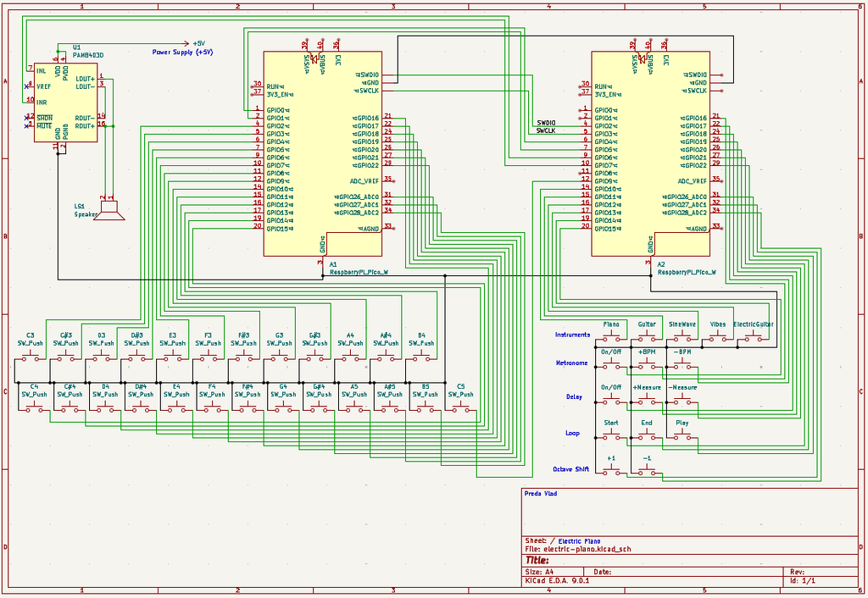
Task: Click the SWDIO net label
Action: tap(546, 123)
